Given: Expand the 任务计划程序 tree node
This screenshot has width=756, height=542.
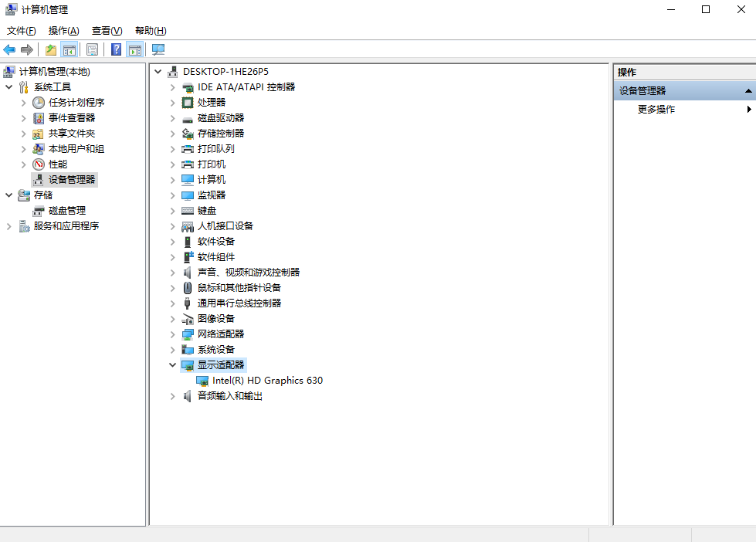Looking at the screenshot, I should click(x=24, y=103).
